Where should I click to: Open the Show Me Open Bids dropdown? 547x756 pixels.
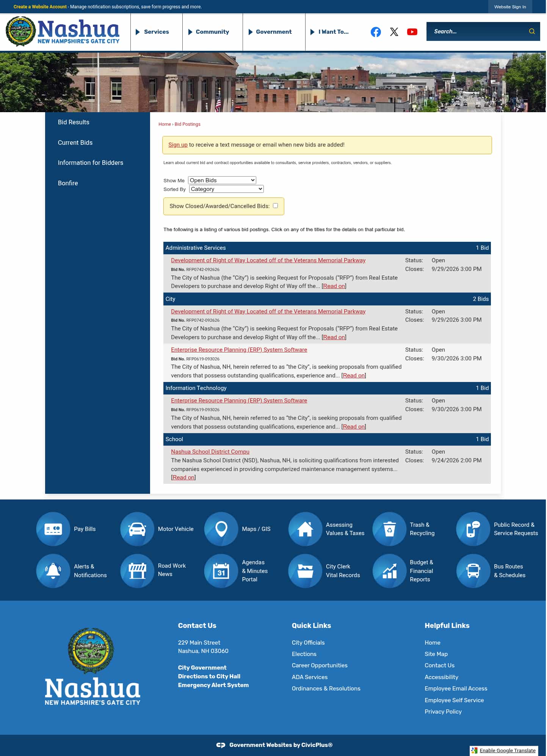click(x=223, y=181)
